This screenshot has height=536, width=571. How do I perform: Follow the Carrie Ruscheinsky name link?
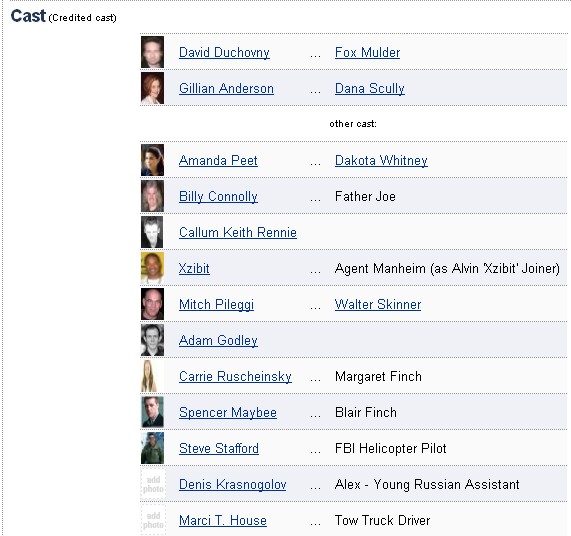tap(235, 377)
